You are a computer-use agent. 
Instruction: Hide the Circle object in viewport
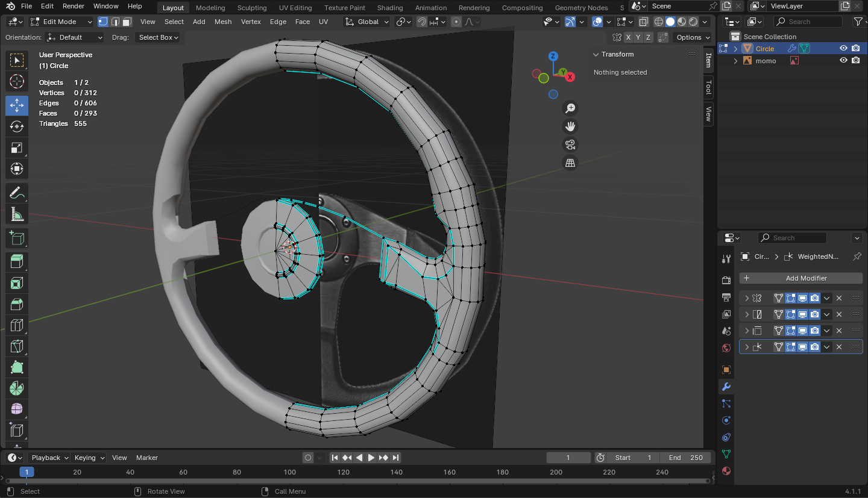[843, 49]
